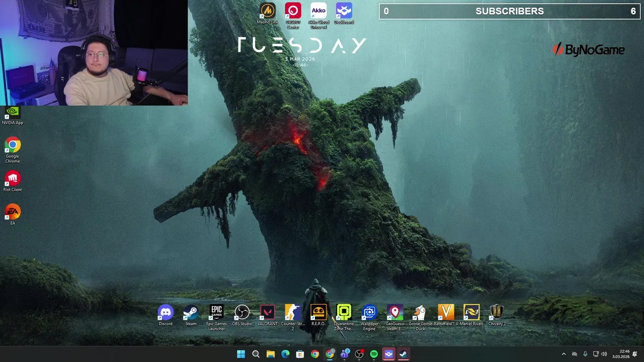Open Spotify from the taskbar
Viewport: 644px width, 362px height.
point(374,354)
